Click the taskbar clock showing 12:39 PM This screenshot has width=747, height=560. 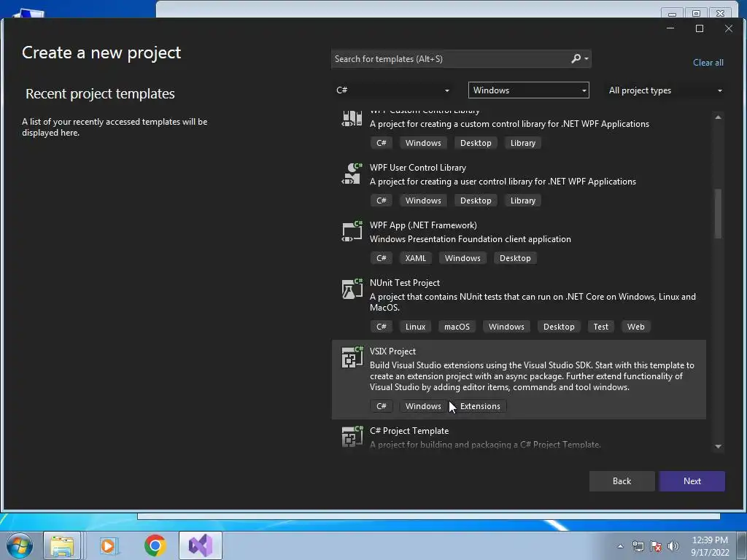pyautogui.click(x=710, y=546)
